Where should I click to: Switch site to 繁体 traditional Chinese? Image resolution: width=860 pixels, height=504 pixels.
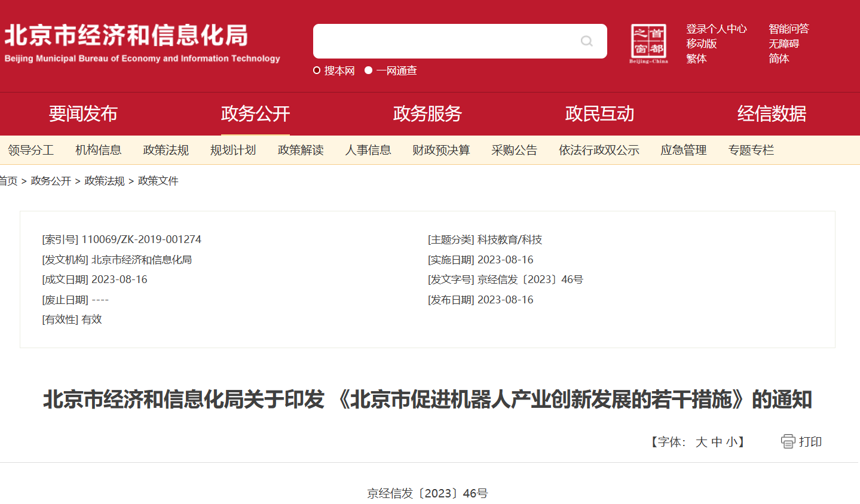click(x=696, y=59)
